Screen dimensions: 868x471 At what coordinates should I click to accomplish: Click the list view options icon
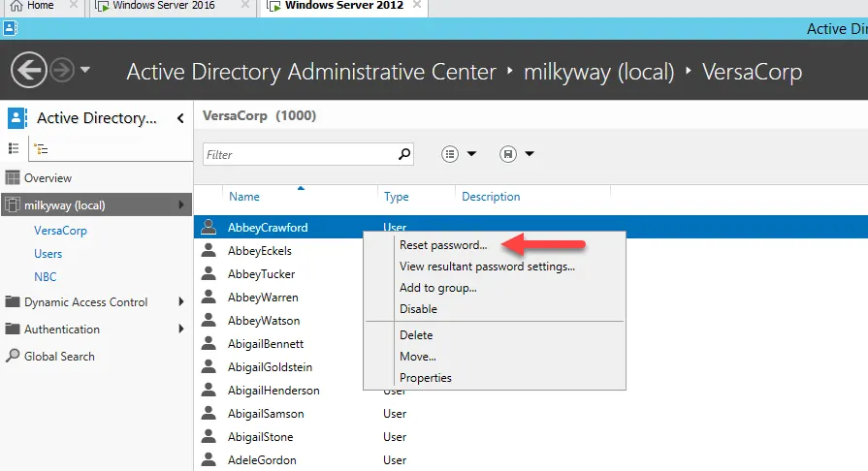pos(450,154)
